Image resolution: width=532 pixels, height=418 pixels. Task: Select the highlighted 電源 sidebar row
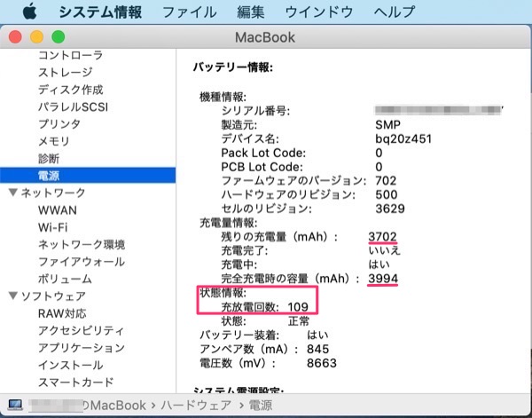[88, 176]
